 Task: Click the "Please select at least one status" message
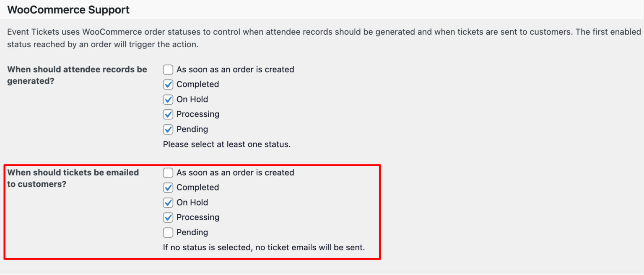(227, 144)
